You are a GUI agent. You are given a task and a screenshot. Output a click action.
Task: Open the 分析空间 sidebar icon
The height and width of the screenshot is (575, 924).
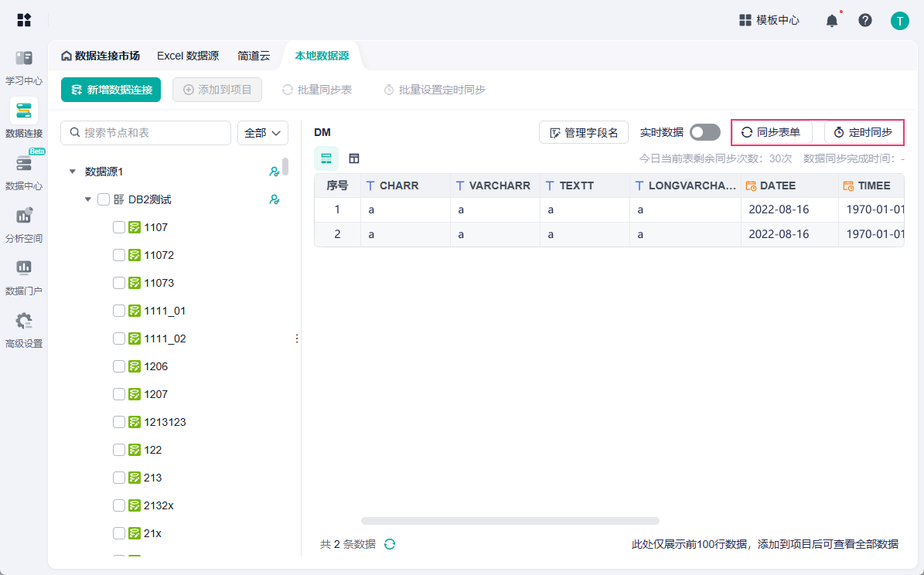point(23,216)
